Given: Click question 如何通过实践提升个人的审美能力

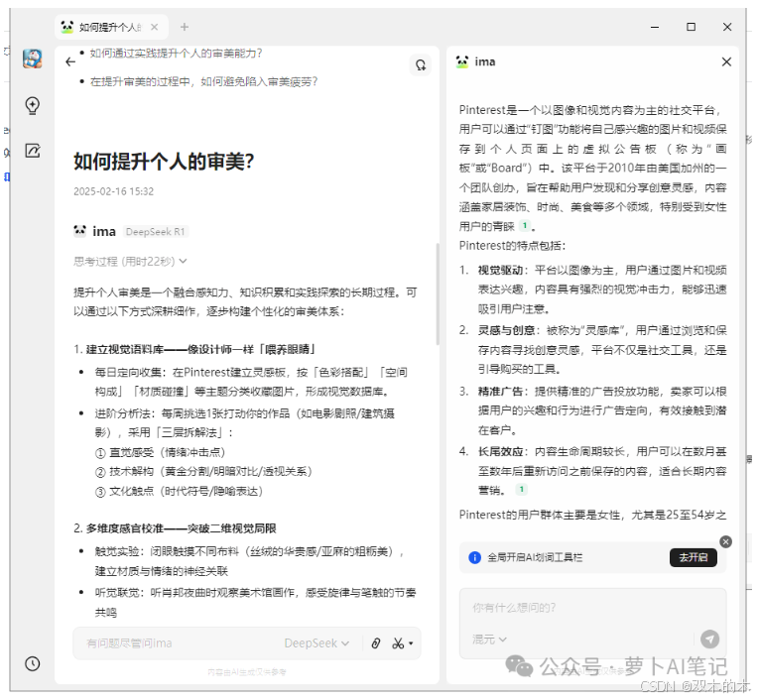Looking at the screenshot, I should point(176,54).
